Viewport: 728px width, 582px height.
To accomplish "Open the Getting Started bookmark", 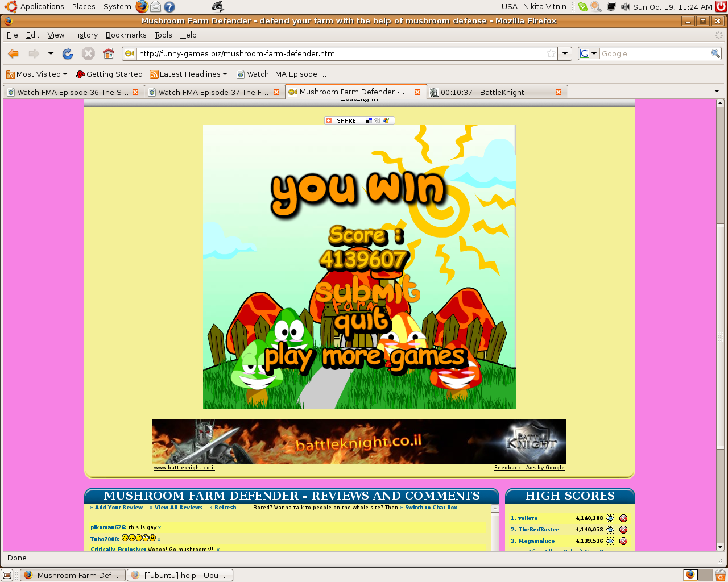I will point(109,74).
